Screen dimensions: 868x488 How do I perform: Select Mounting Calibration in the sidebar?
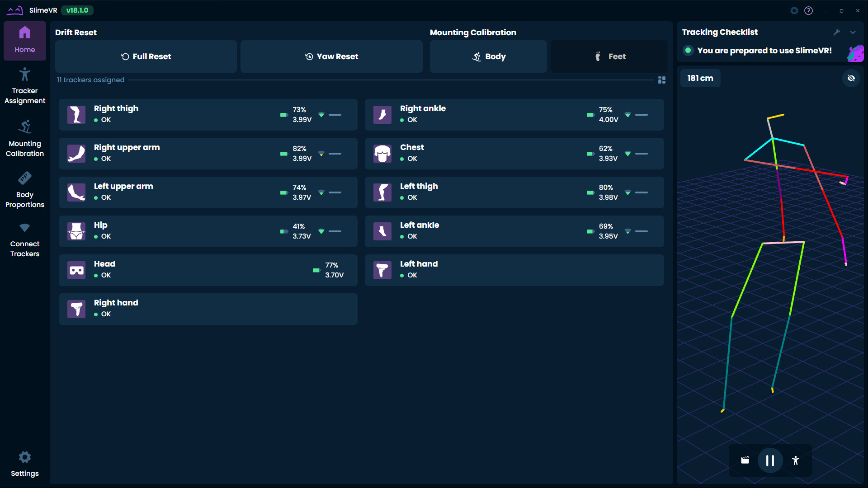click(25, 138)
